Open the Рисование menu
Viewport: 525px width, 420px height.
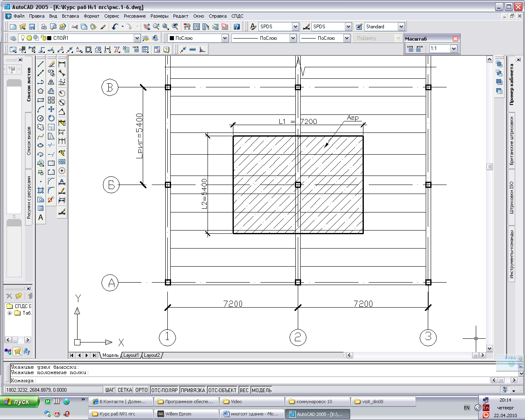click(x=135, y=16)
